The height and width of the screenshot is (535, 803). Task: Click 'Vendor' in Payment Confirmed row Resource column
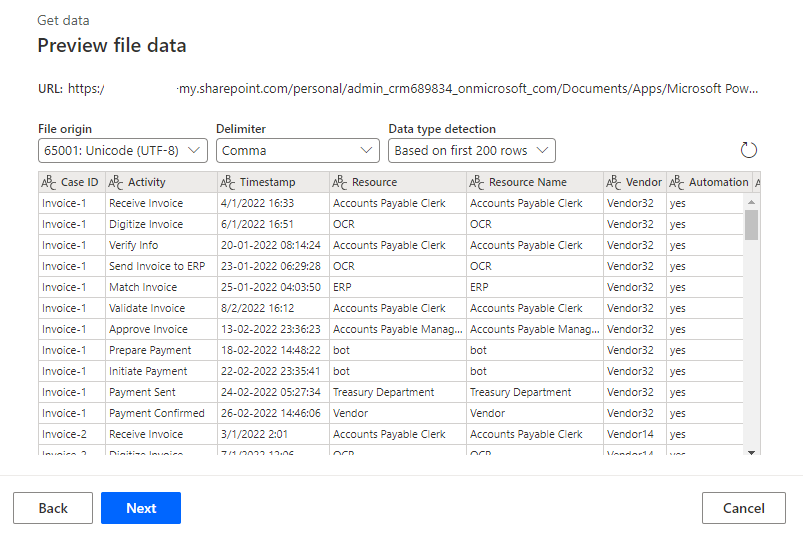tap(398, 413)
